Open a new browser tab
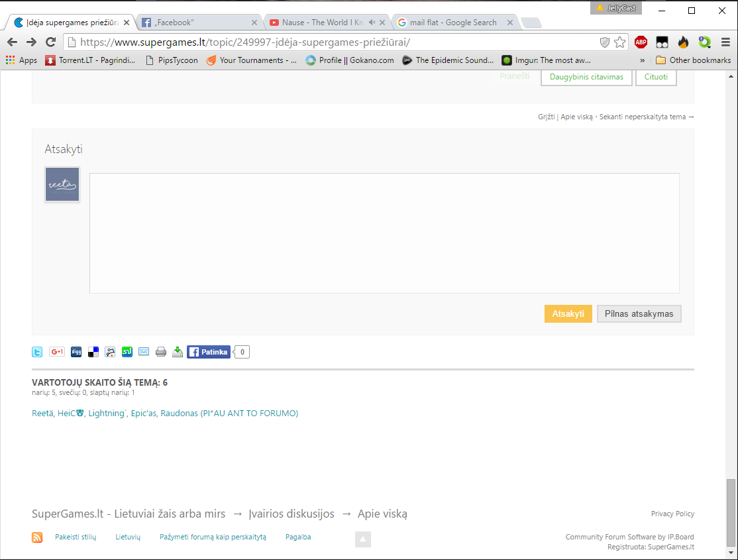 coord(531,23)
